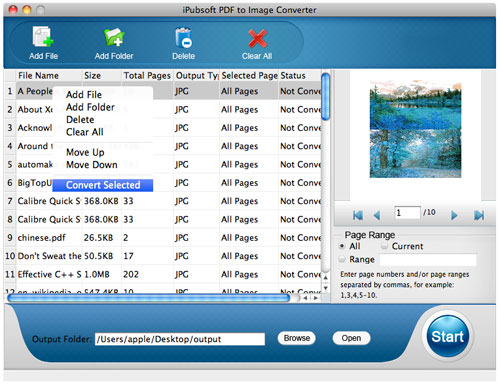Select the Current page radio button
The height and width of the screenshot is (386, 500).
[x=384, y=246]
